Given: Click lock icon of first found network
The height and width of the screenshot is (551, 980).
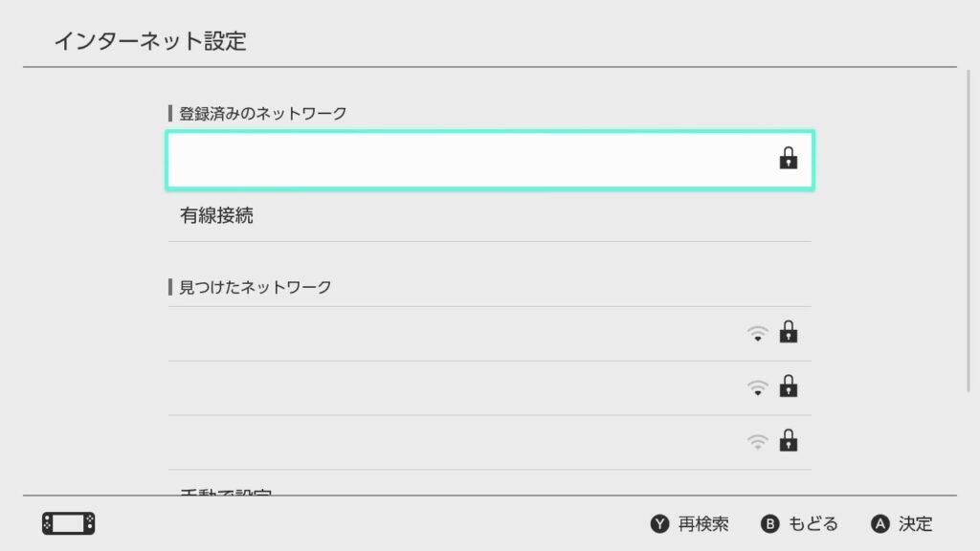Looking at the screenshot, I should (x=789, y=332).
